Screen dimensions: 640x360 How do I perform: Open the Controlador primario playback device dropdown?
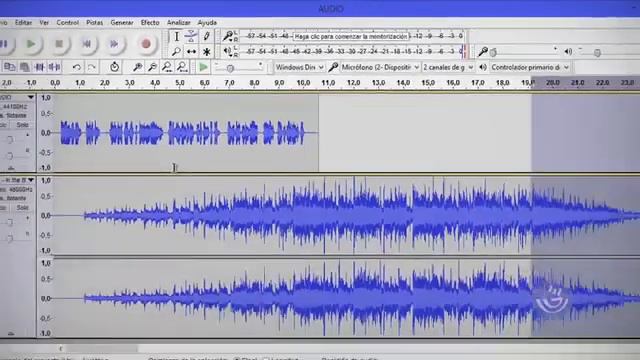tap(529, 67)
